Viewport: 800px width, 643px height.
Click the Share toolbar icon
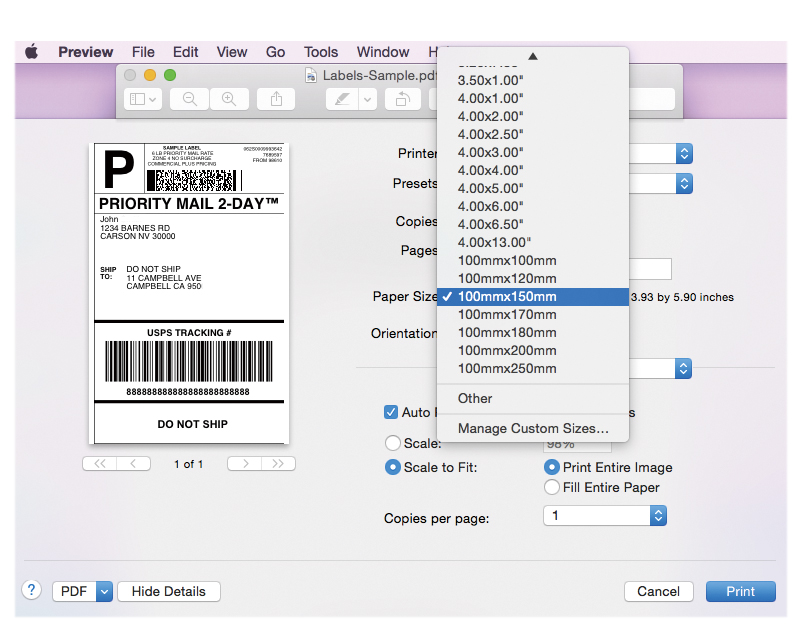276,99
